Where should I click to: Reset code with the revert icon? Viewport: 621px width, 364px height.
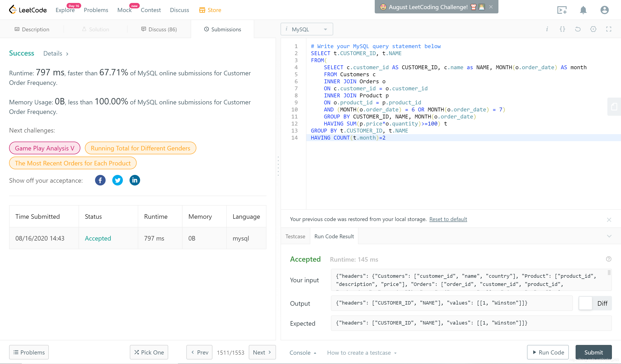tap(578, 29)
